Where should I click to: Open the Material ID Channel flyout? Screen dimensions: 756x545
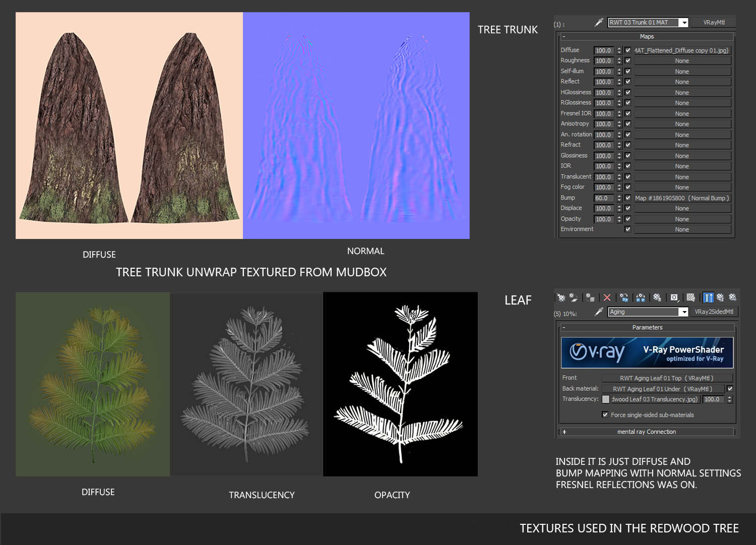[674, 297]
